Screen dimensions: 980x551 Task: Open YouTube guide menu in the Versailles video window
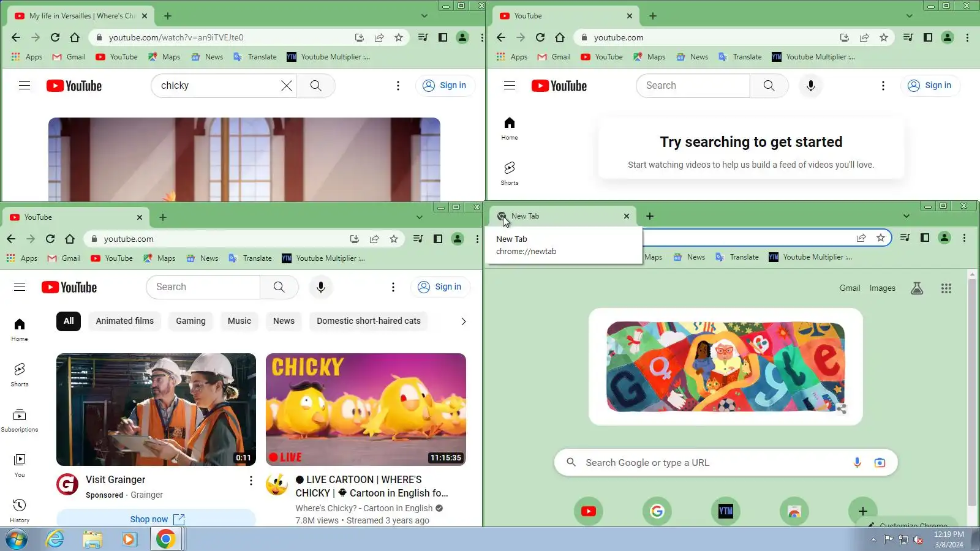coord(24,86)
